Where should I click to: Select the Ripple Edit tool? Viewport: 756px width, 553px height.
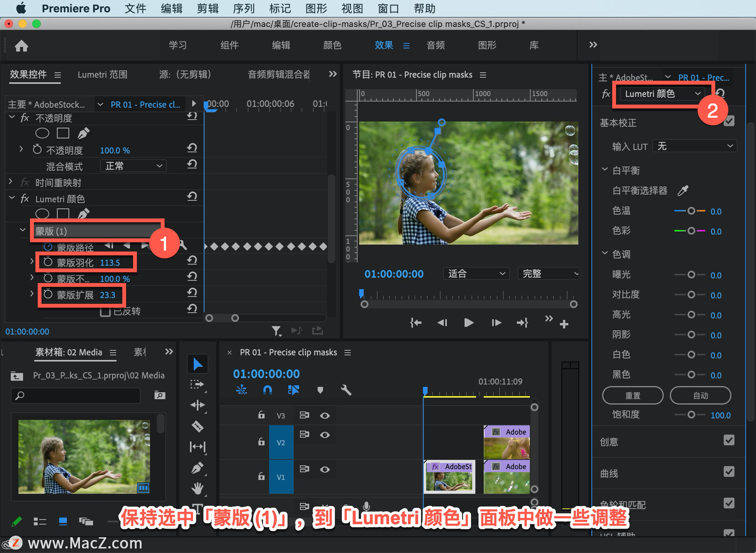point(197,405)
